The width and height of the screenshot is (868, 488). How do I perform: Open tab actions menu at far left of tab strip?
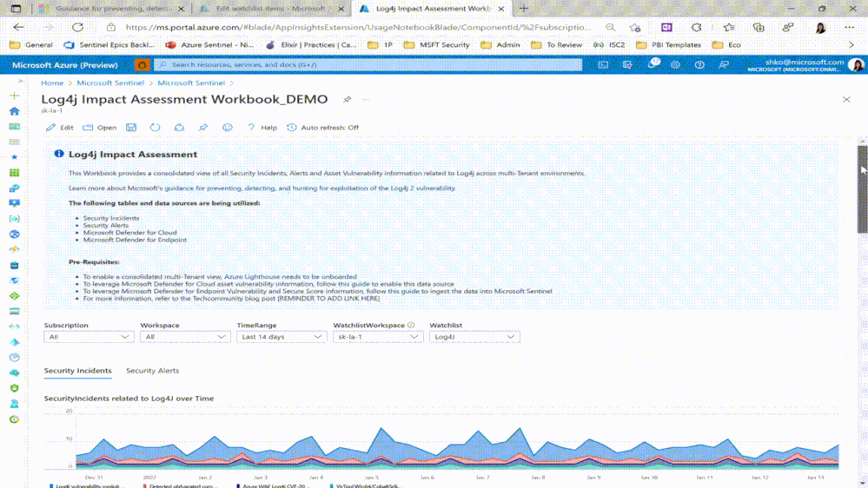[x=16, y=9]
